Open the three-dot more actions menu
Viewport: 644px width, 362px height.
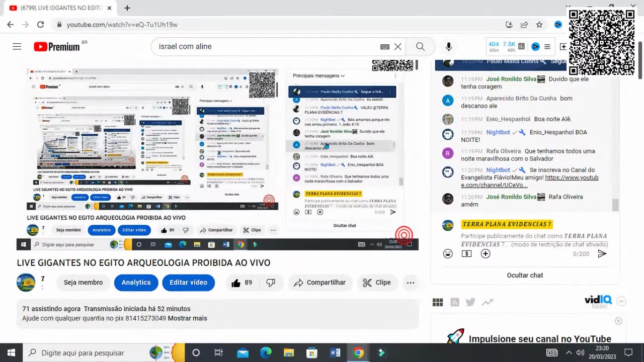(411, 283)
